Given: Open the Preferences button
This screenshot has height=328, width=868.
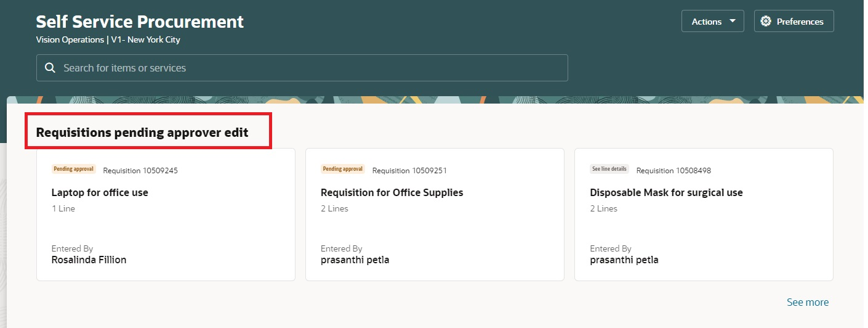Looking at the screenshot, I should coord(794,21).
